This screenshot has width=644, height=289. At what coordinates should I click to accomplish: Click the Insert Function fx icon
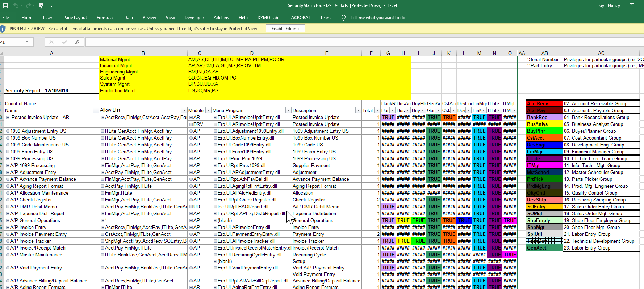[78, 42]
